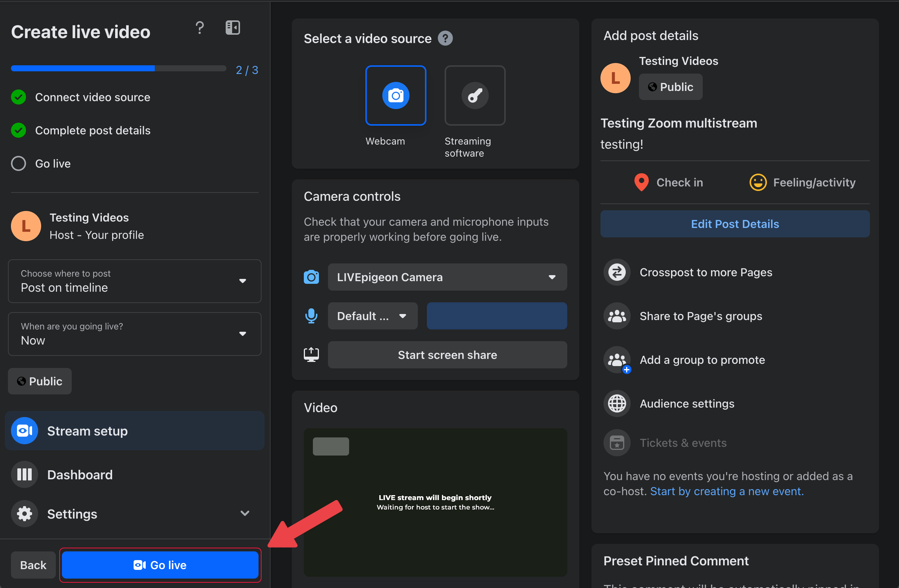Click the Check in location pin
Viewport: 899px width, 588px height.
641,182
